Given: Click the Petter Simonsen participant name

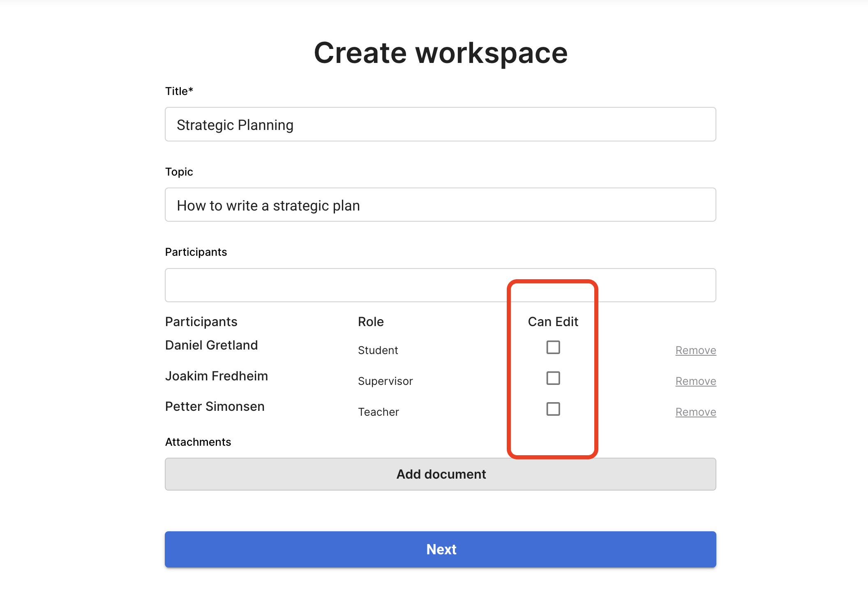Looking at the screenshot, I should click(x=215, y=407).
